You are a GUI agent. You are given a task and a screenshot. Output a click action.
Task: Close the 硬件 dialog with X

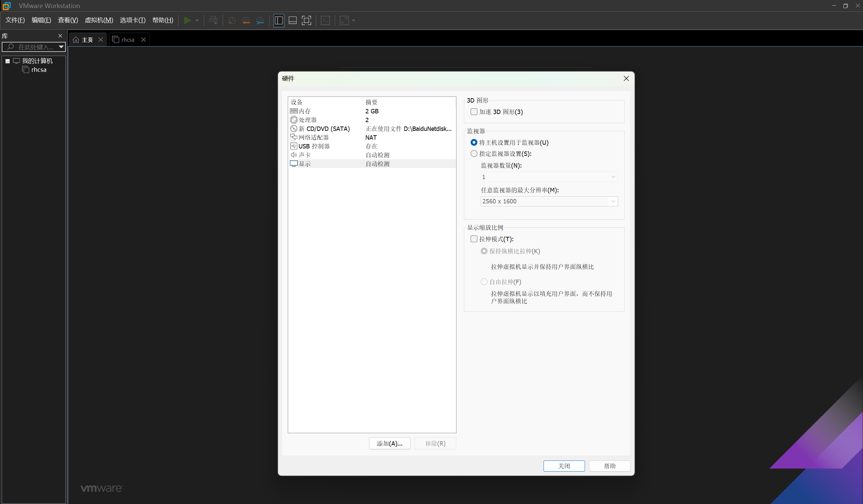pos(627,78)
